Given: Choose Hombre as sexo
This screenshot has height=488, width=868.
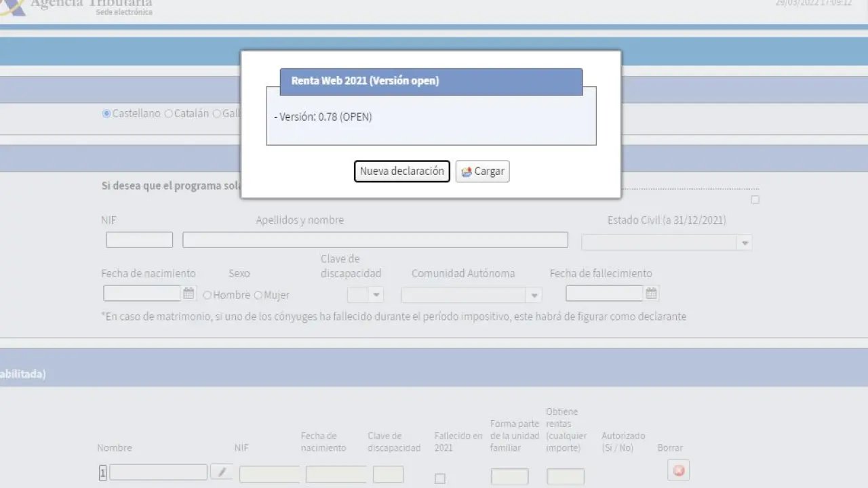Looking at the screenshot, I should (x=208, y=296).
